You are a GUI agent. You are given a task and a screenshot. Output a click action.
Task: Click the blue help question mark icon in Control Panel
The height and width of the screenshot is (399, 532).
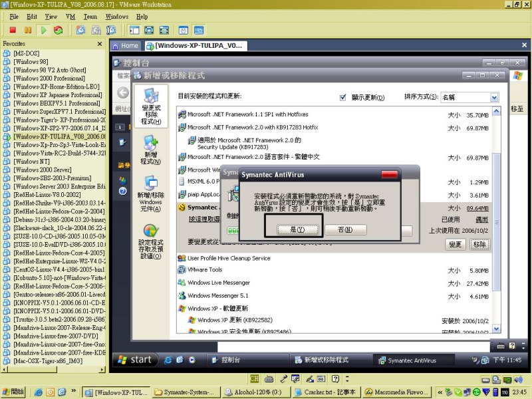click(x=123, y=191)
